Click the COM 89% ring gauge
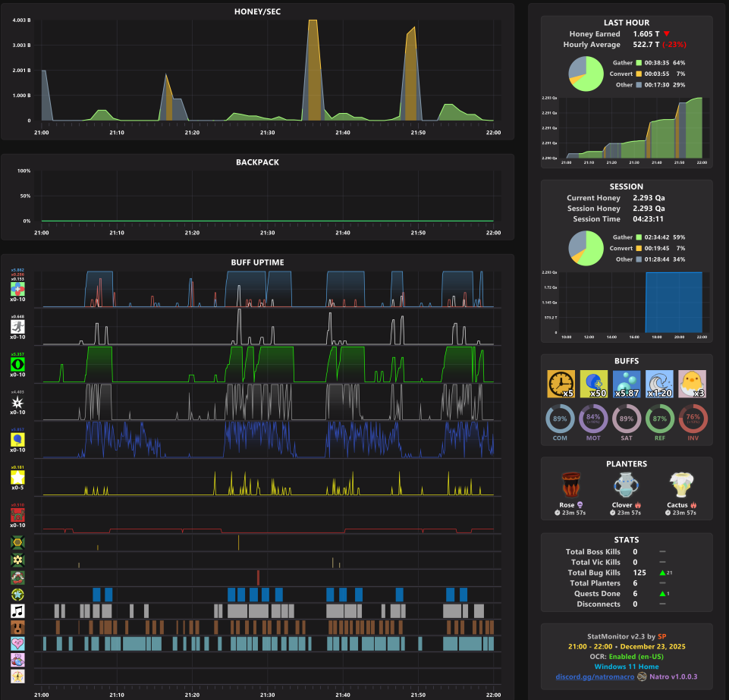This screenshot has height=700, width=729. (560, 419)
